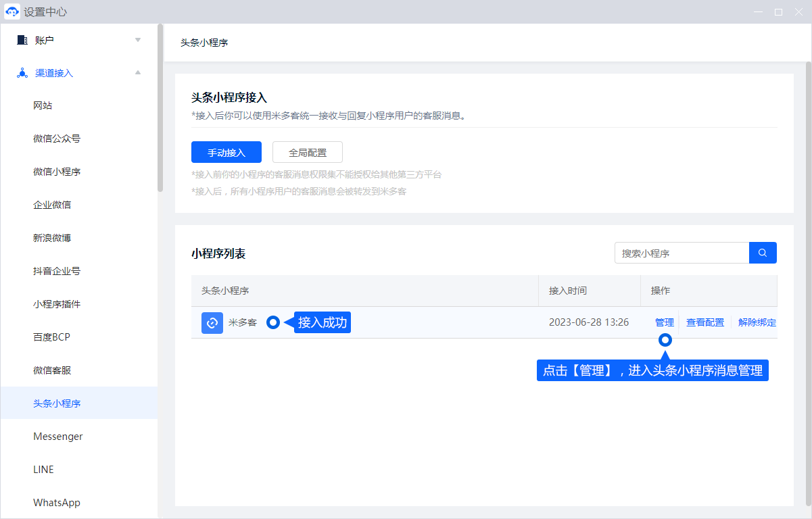Click the blue search magnifier button
Screen dimensions: 812x519
(763, 253)
